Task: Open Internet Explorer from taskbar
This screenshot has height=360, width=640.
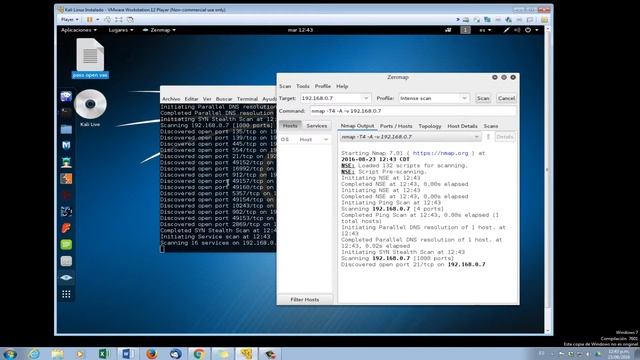Action: click(x=34, y=353)
